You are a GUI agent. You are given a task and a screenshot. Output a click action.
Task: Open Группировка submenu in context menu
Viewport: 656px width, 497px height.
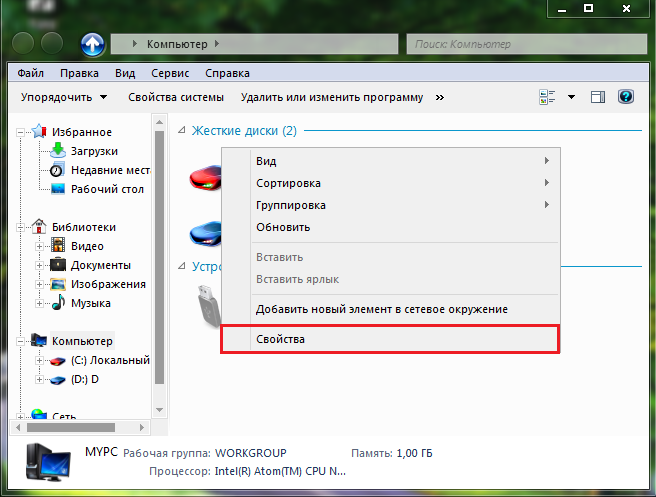point(390,205)
